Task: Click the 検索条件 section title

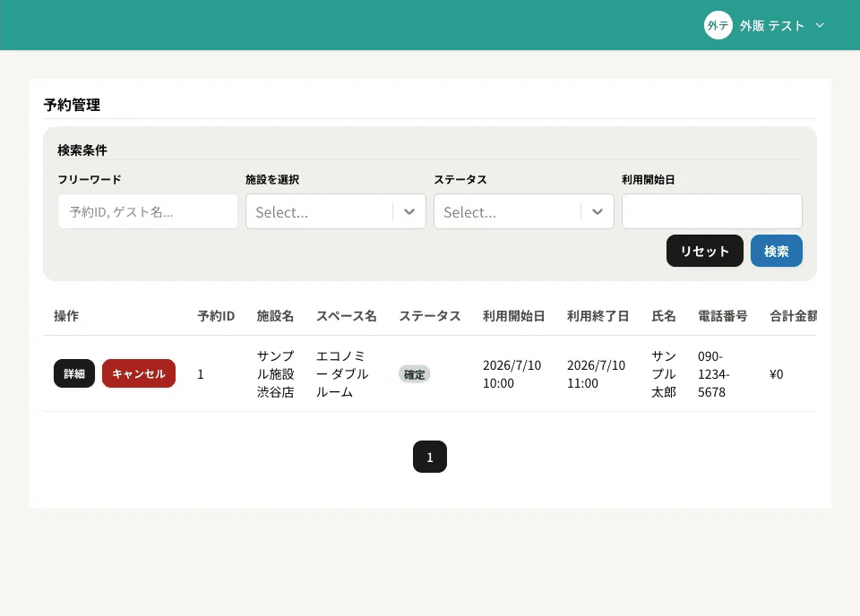Action: pos(82,150)
